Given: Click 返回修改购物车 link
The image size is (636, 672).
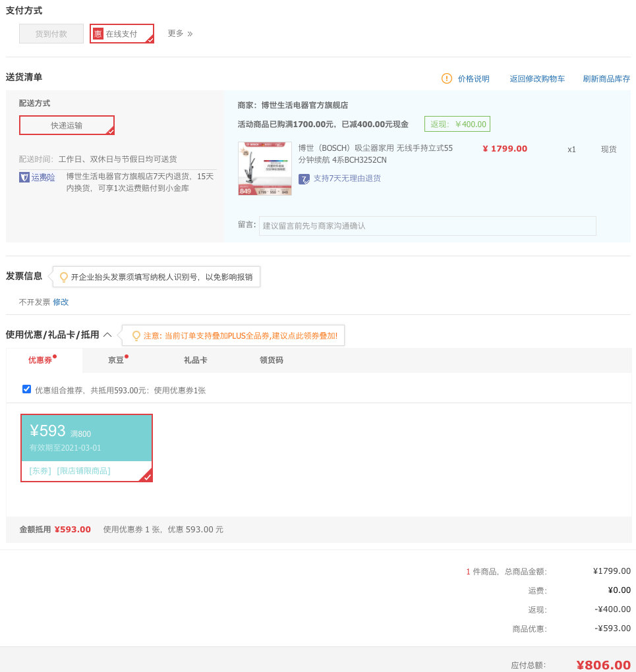Looking at the screenshot, I should point(537,79).
